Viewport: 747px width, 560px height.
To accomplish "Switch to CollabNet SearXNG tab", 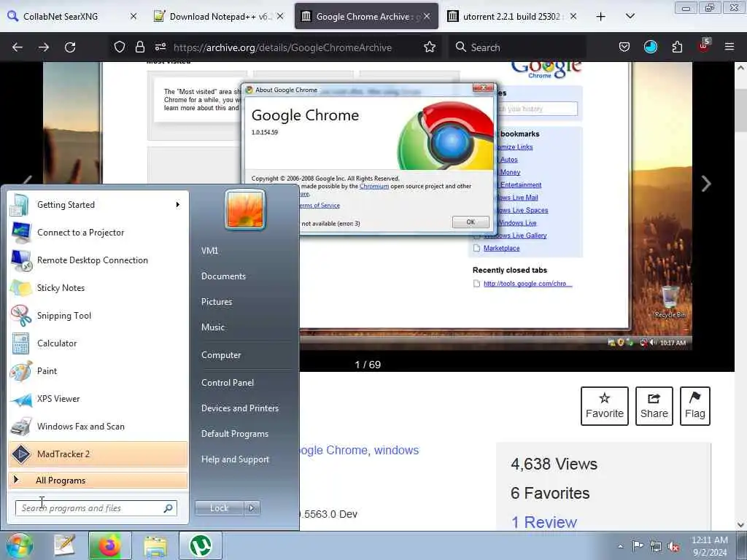I will 71,16.
